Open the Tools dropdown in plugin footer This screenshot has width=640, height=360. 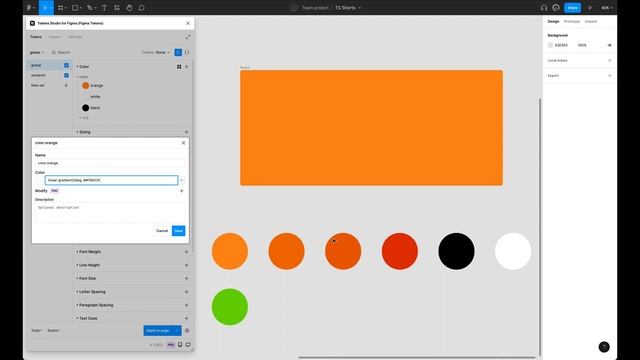click(x=37, y=331)
